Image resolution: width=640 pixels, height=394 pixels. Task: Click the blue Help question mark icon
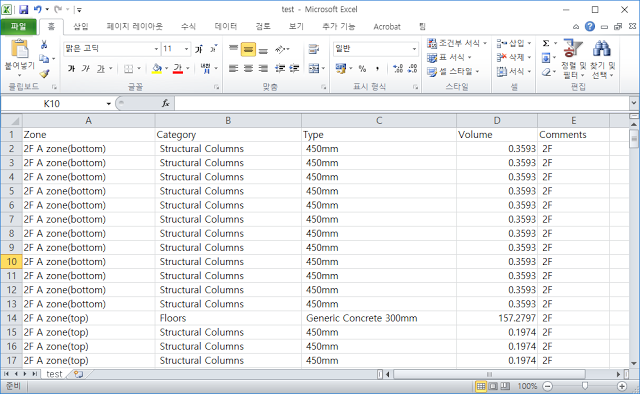tap(589, 27)
